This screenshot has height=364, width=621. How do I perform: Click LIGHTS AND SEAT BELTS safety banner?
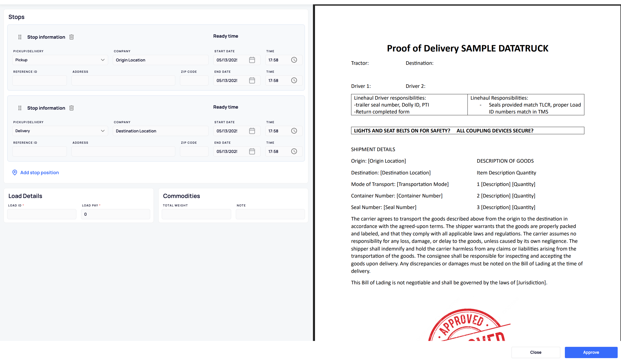coord(467,131)
